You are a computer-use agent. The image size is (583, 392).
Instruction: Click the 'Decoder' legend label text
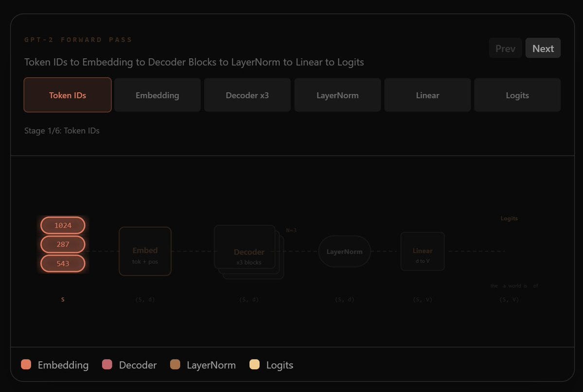(138, 365)
